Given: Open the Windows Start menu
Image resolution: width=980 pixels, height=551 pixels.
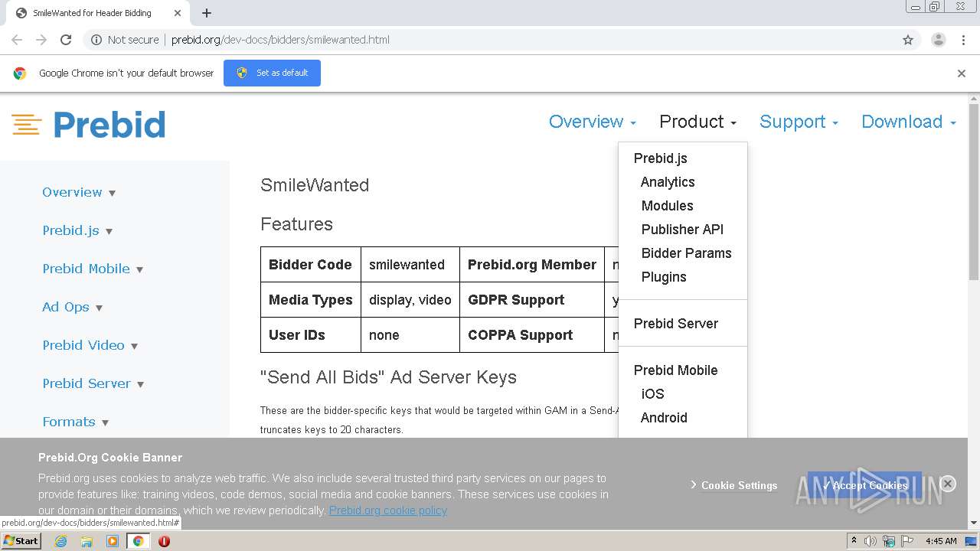Looking at the screenshot, I should [21, 541].
